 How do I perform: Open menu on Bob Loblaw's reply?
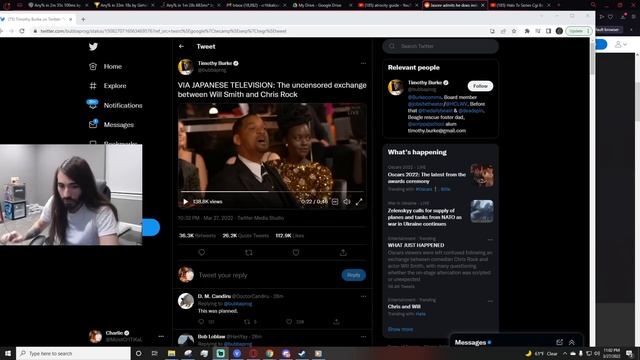(x=363, y=337)
